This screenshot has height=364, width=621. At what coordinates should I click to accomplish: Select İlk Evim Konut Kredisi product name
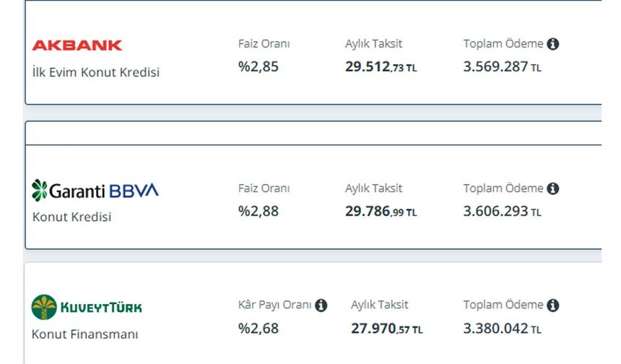click(96, 72)
